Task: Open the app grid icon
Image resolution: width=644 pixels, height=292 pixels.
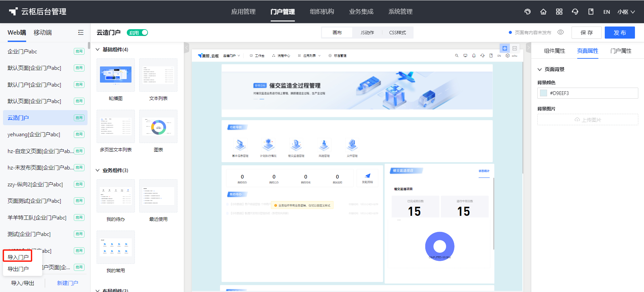Action: (559, 12)
